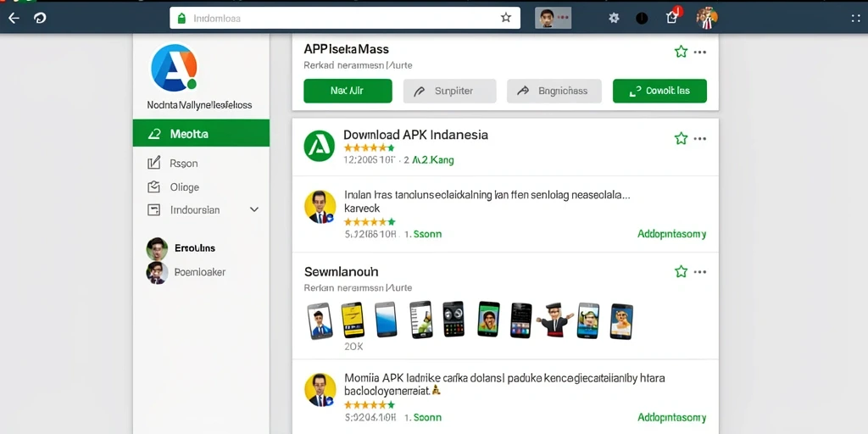The image size is (868, 434).
Task: Expand the Indoursian chevron
Action: tap(254, 210)
